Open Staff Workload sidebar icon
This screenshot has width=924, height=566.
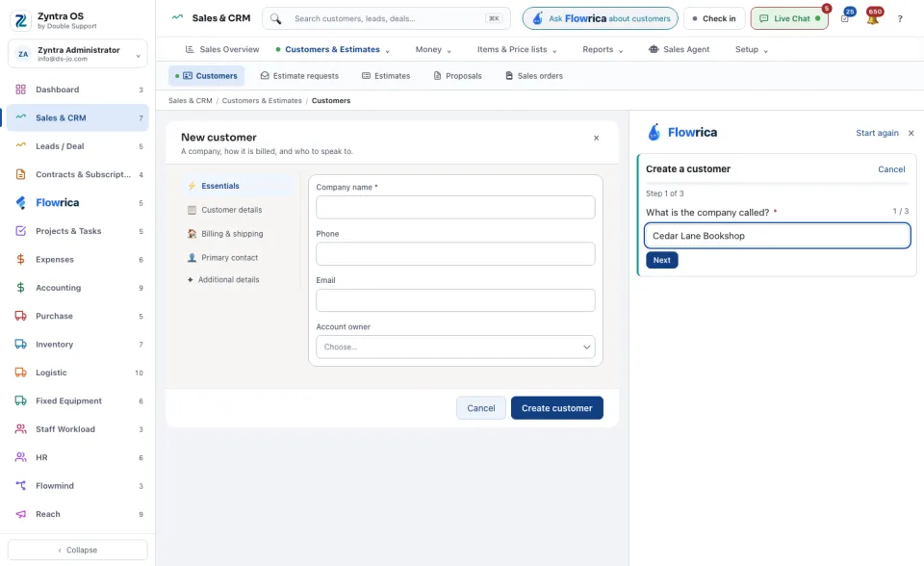(20, 429)
